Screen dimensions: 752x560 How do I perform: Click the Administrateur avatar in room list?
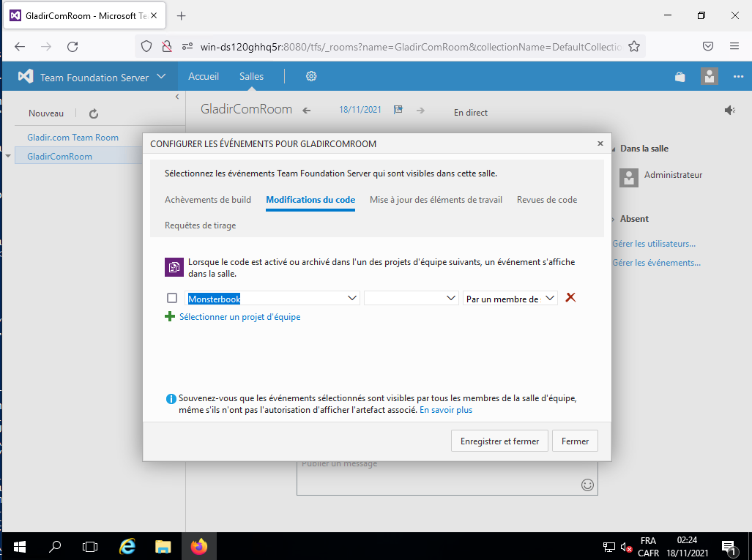click(629, 178)
